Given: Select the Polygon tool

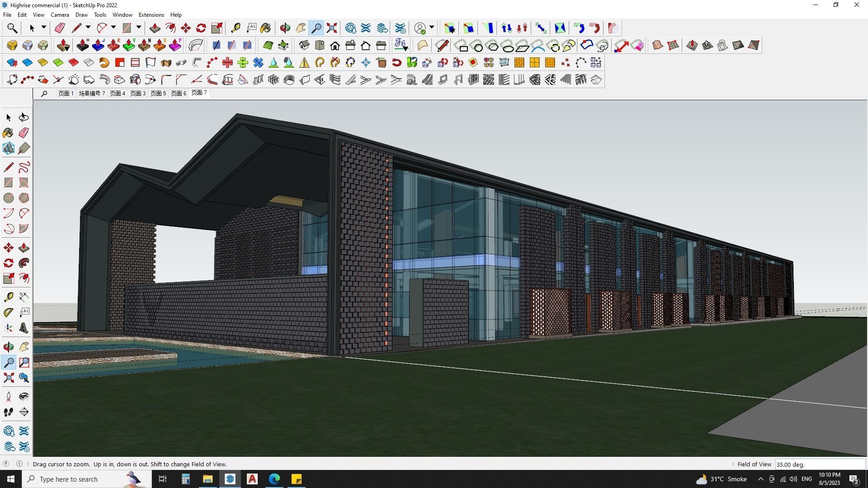Looking at the screenshot, I should [24, 198].
